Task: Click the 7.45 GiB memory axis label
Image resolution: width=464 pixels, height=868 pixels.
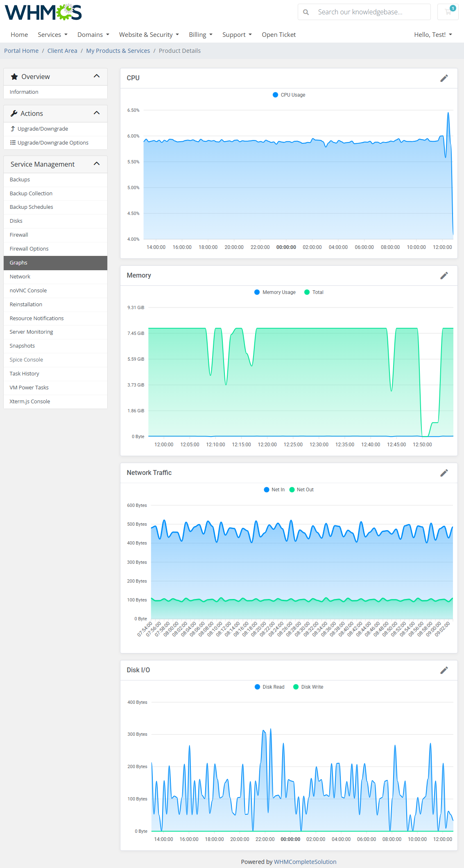Action: coord(136,334)
